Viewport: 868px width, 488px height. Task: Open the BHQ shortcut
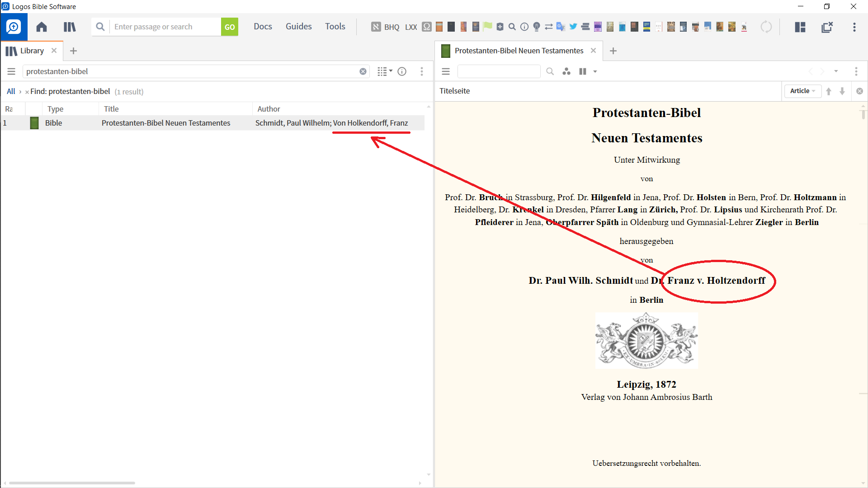(x=392, y=27)
